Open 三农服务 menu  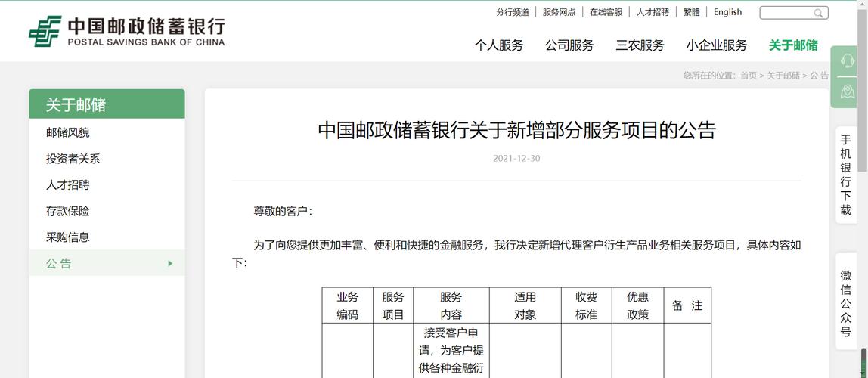tap(640, 45)
